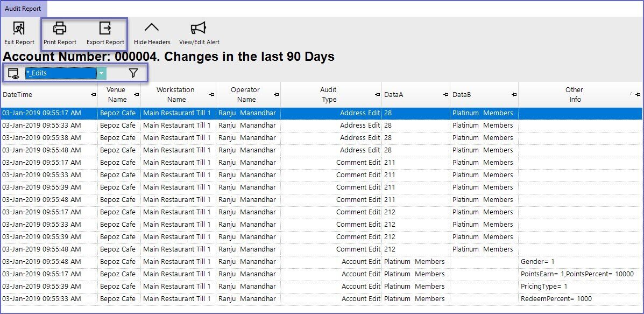Click the Export Report icon
This screenshot has height=314, width=644.
click(105, 29)
